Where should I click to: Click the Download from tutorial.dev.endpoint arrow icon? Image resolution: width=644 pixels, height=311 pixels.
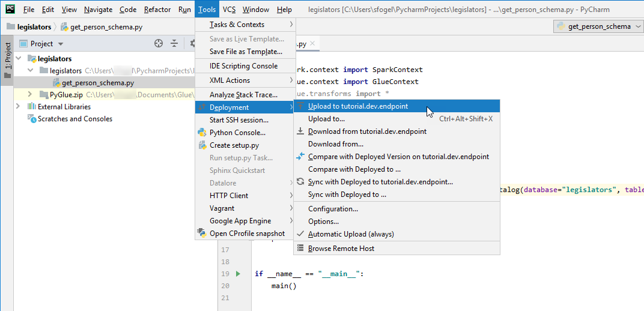tap(300, 131)
